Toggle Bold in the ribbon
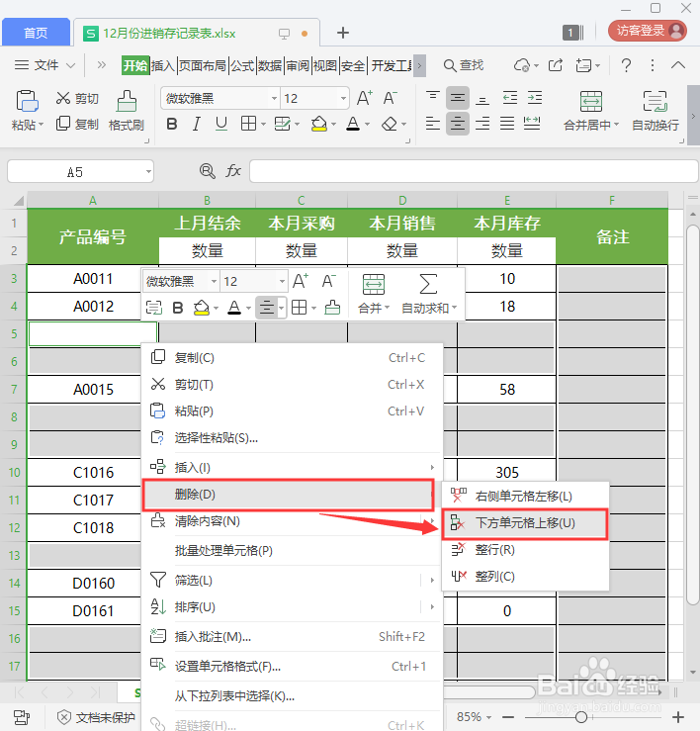This screenshot has height=731, width=700. point(172,124)
